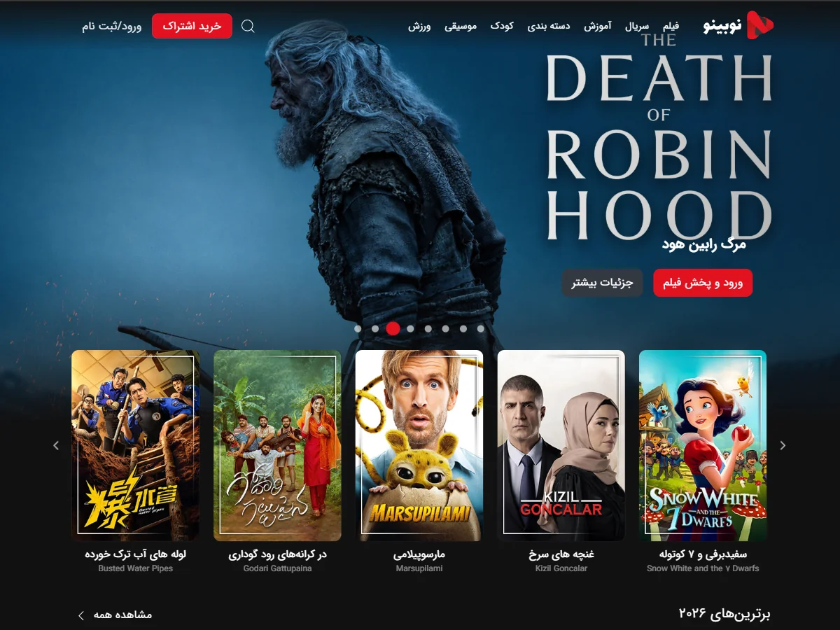
Task: Click the Snow White and the 7 Dwarfs subtitle
Action: [x=703, y=568]
